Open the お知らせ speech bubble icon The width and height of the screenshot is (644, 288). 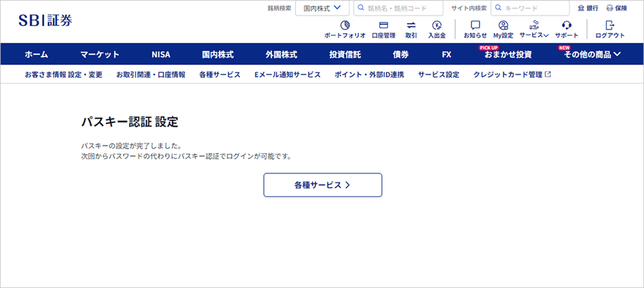click(x=475, y=26)
